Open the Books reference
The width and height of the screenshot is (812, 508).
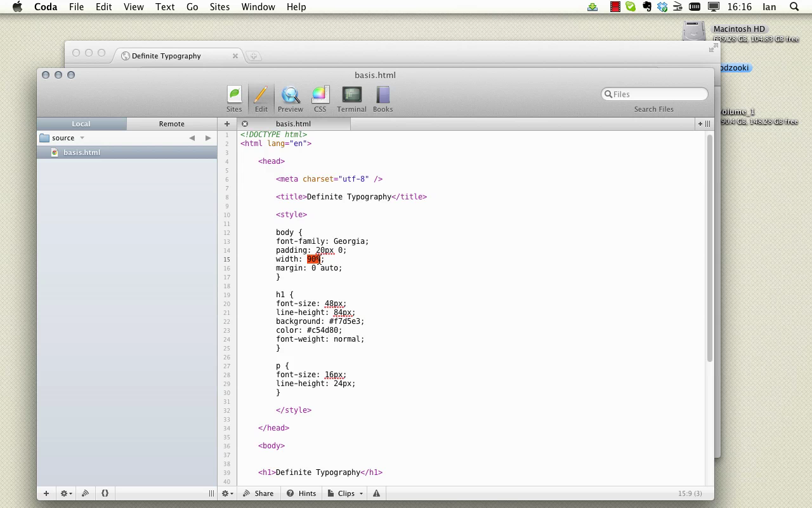(383, 99)
